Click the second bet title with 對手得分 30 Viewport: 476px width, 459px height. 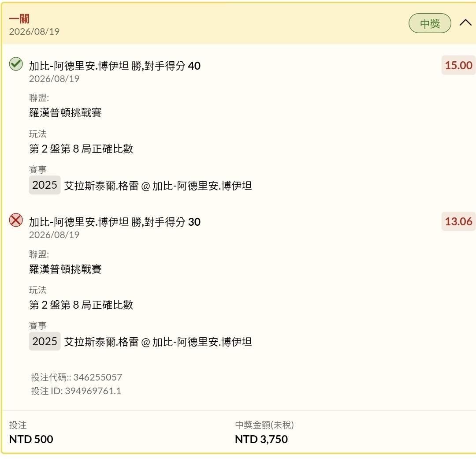click(x=115, y=222)
